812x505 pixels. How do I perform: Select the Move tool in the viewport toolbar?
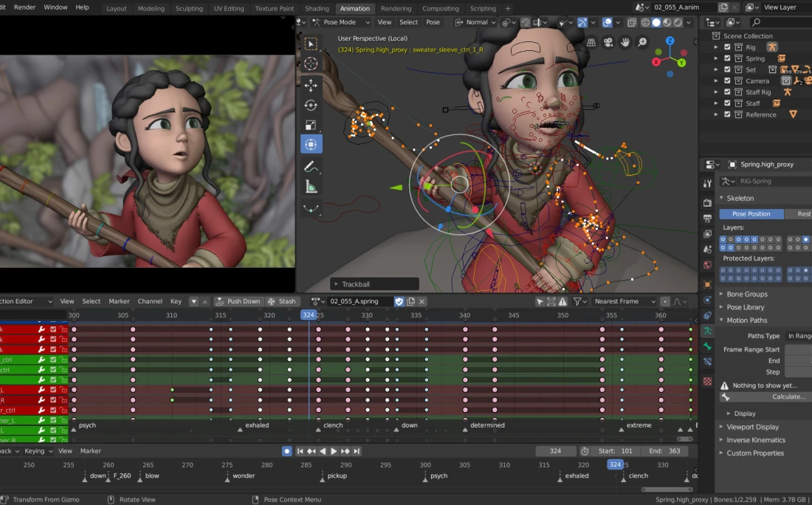(311, 84)
